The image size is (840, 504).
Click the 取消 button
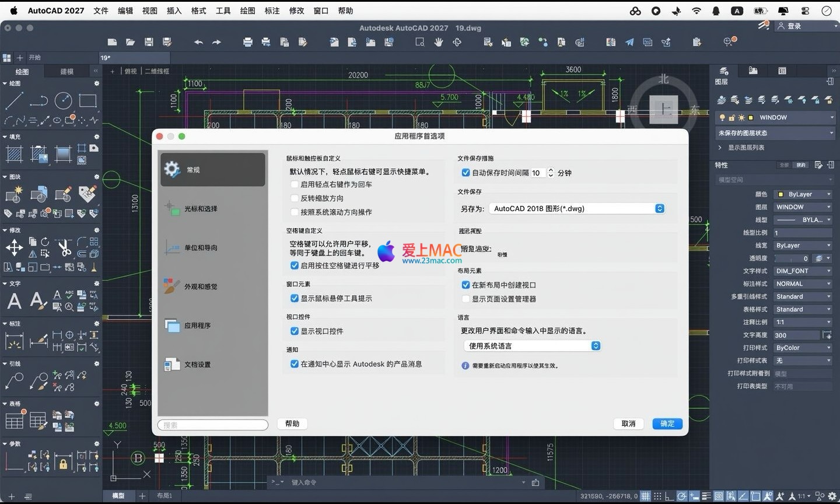click(628, 424)
